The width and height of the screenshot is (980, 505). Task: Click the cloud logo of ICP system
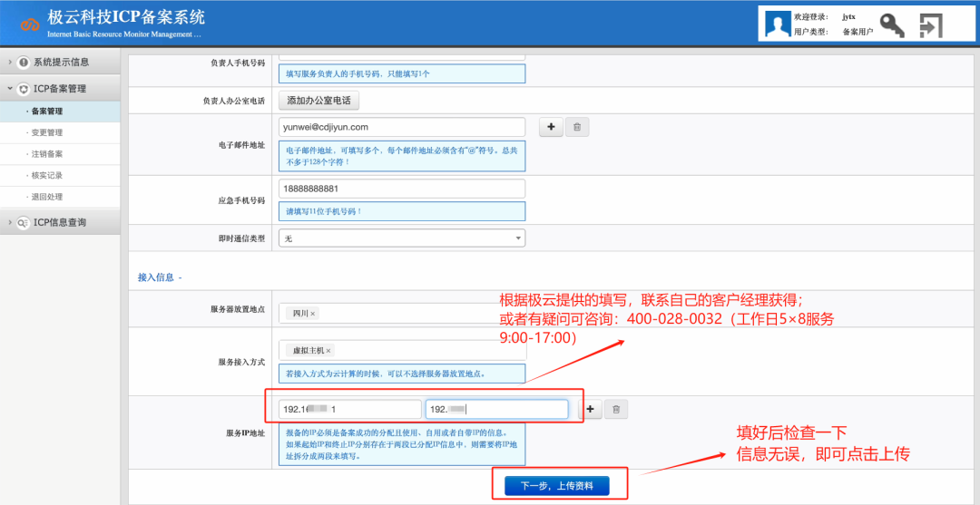pyautogui.click(x=31, y=24)
